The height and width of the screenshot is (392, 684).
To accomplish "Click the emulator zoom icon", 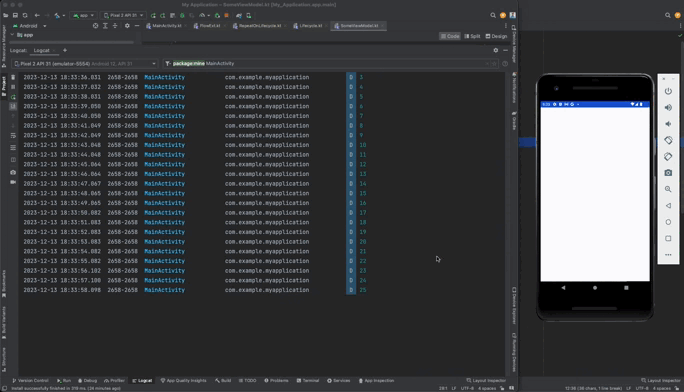I will (668, 189).
